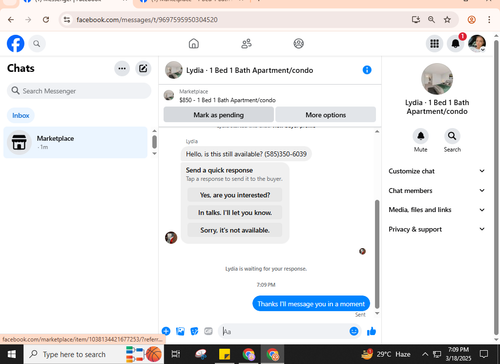
Task: Open the Windows Start button
Action: point(11,354)
